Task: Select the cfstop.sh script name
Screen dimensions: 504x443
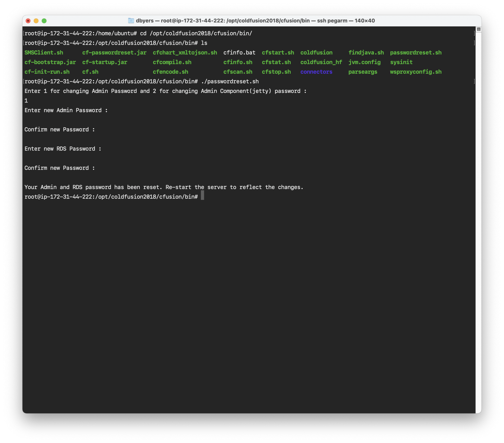Action: pos(276,72)
